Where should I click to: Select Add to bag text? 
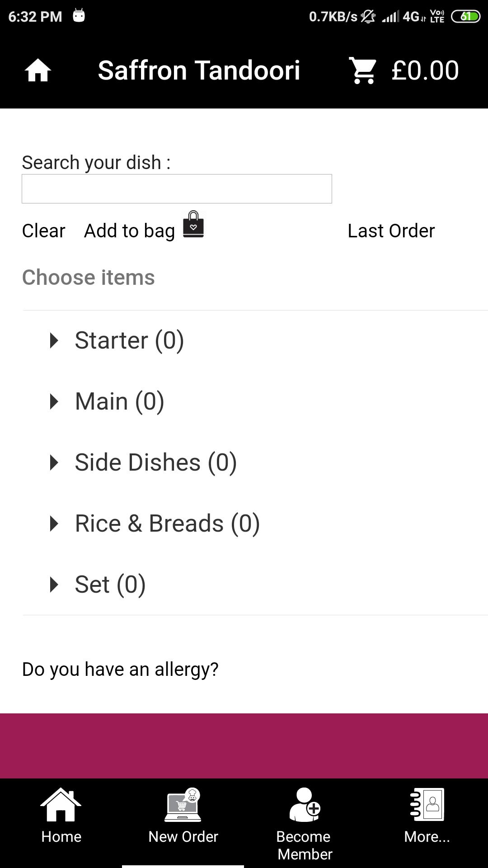point(130,231)
